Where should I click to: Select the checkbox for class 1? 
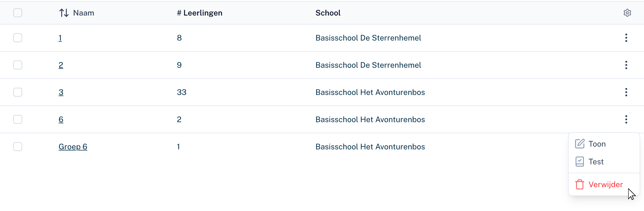coord(18,38)
